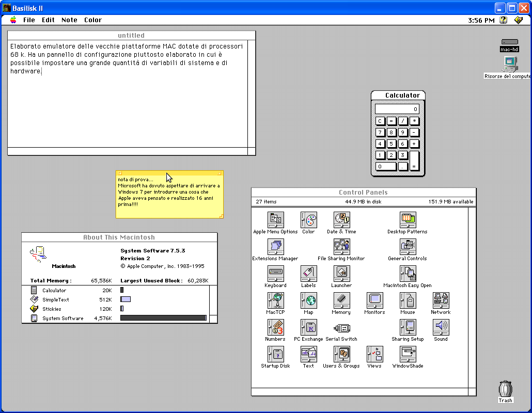This screenshot has width=532, height=413.
Task: Click the '151.9 MB available' status text
Action: click(450, 202)
